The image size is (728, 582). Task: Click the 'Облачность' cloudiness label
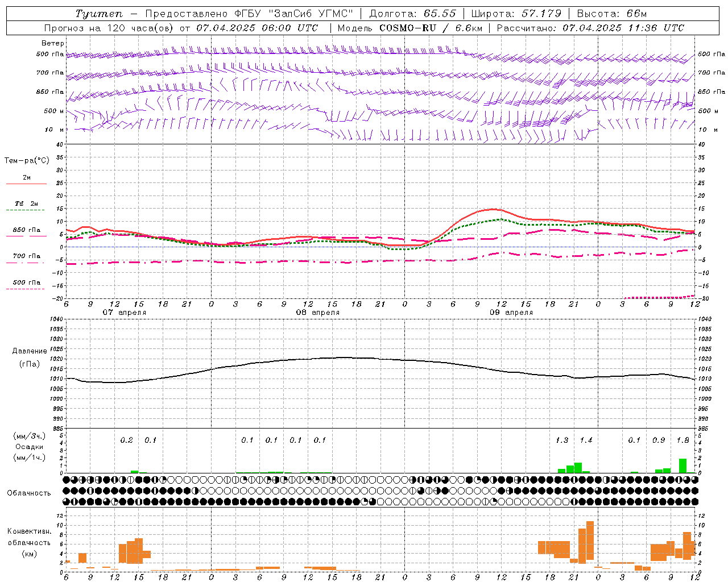(x=28, y=493)
